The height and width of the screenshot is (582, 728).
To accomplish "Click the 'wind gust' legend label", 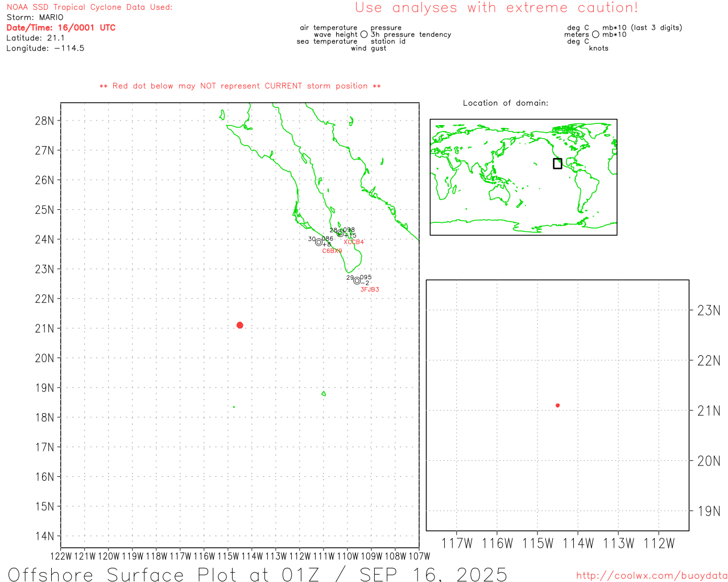I will [369, 48].
